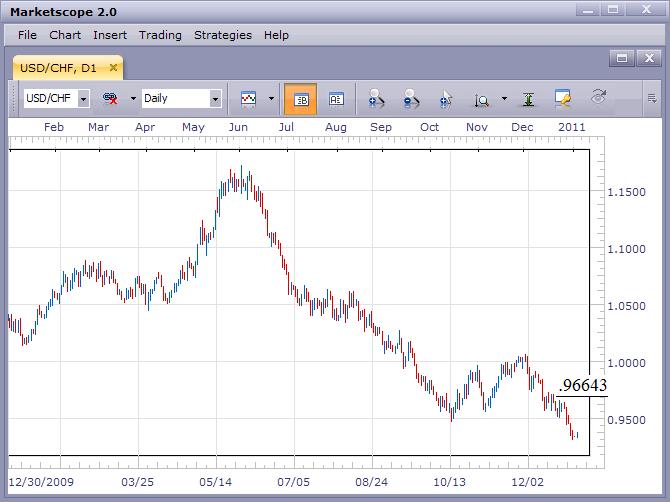670x502 pixels.
Task: Close the USD/CHF, D1 chart tab
Action: [x=114, y=68]
